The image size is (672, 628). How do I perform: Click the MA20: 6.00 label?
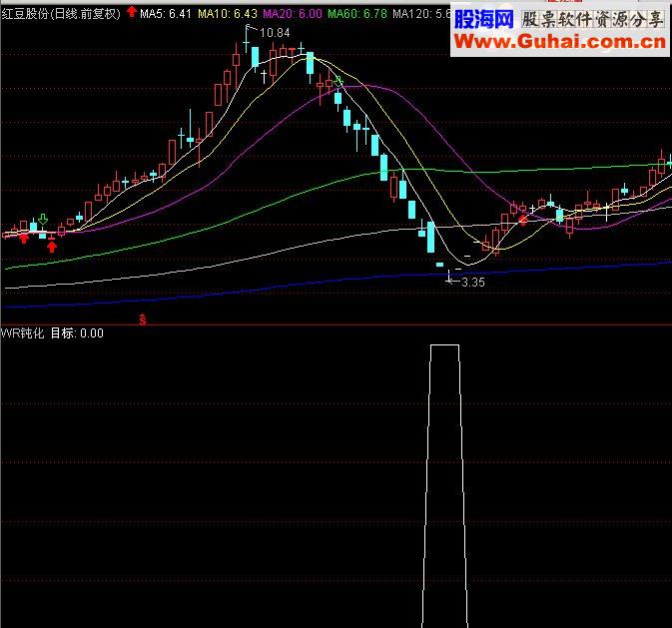(x=293, y=14)
